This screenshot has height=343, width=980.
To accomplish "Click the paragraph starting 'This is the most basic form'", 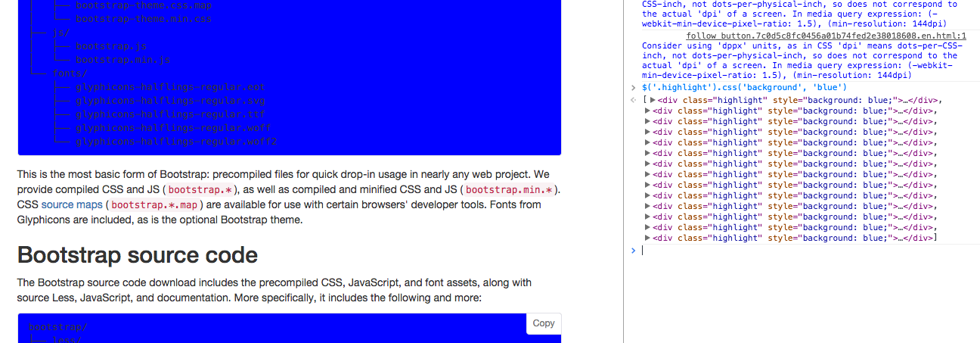I will point(290,197).
